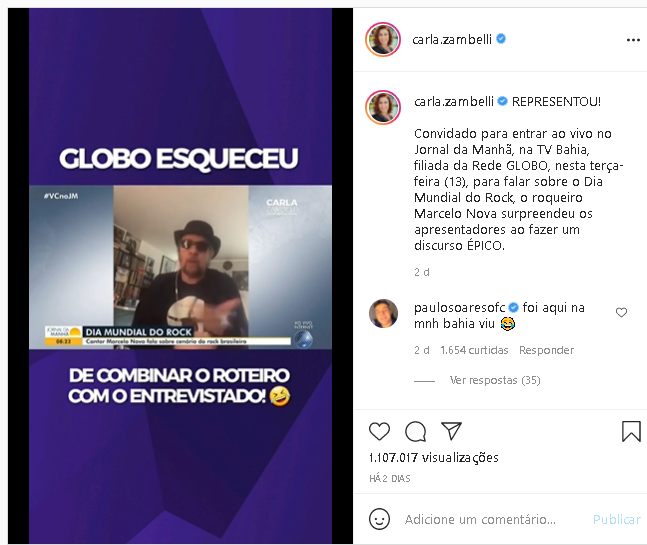Like the paulosoaresofc comment with small heart
The height and width of the screenshot is (545, 647).
coord(621,312)
